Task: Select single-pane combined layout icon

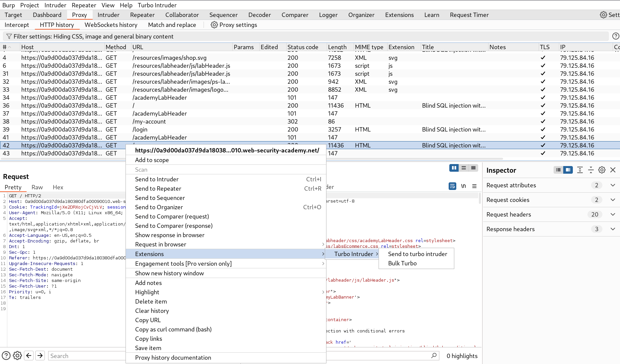Action: click(473, 168)
